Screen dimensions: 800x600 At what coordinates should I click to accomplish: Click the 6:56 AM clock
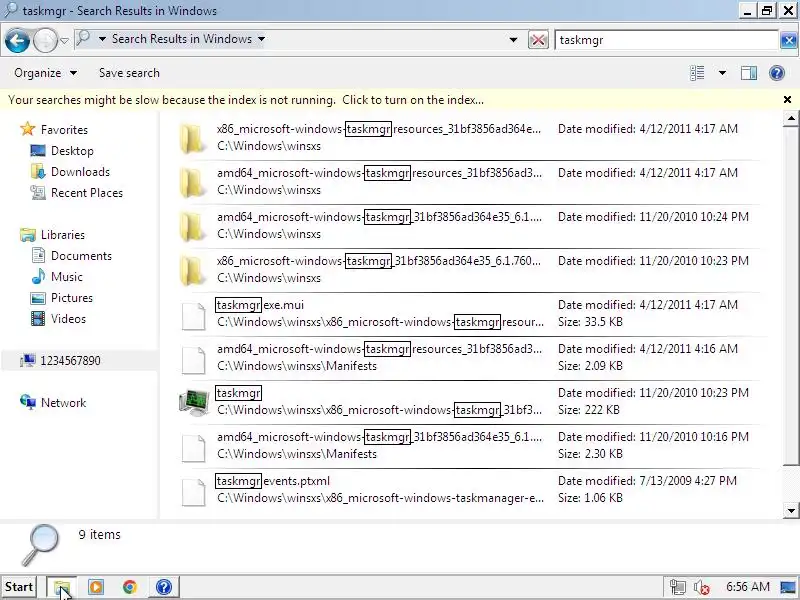pos(747,587)
